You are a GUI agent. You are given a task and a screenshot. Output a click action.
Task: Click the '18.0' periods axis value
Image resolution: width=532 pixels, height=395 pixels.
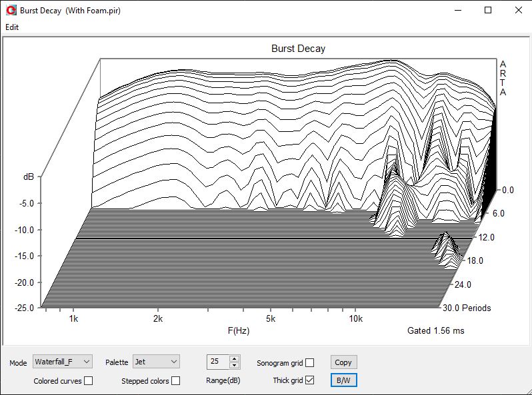pos(475,260)
